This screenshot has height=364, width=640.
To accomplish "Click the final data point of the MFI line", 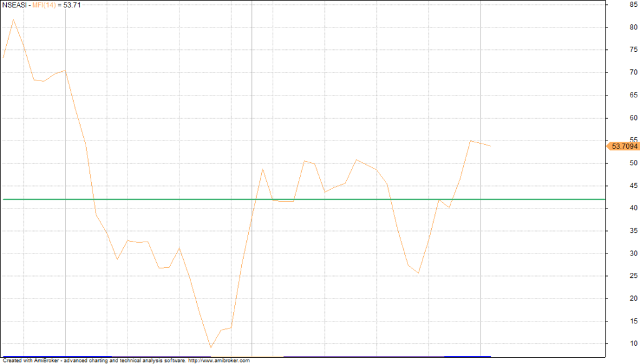I will coord(490,145).
